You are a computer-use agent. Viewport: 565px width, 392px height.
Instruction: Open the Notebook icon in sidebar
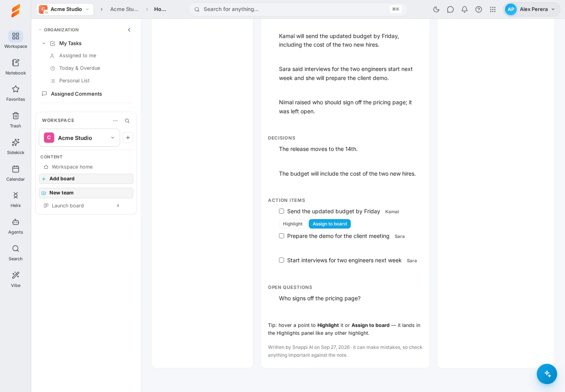pos(16,67)
